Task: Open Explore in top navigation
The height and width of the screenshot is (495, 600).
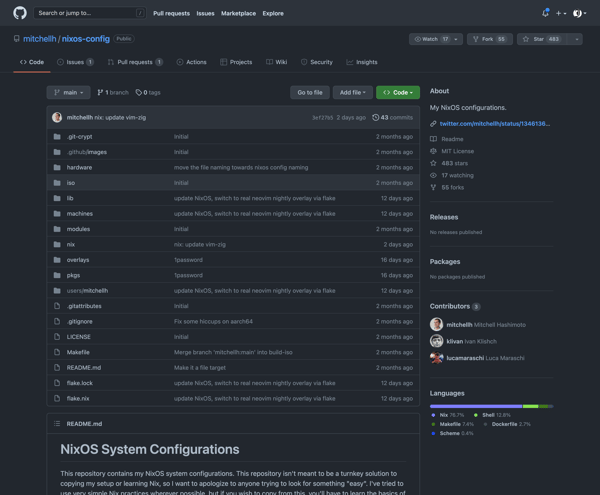Action: point(273,13)
